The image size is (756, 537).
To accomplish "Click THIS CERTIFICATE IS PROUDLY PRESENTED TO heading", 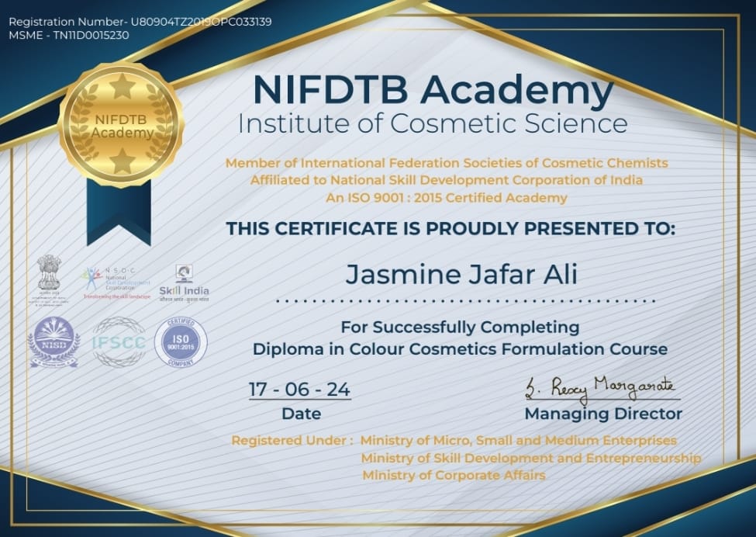I will point(450,228).
